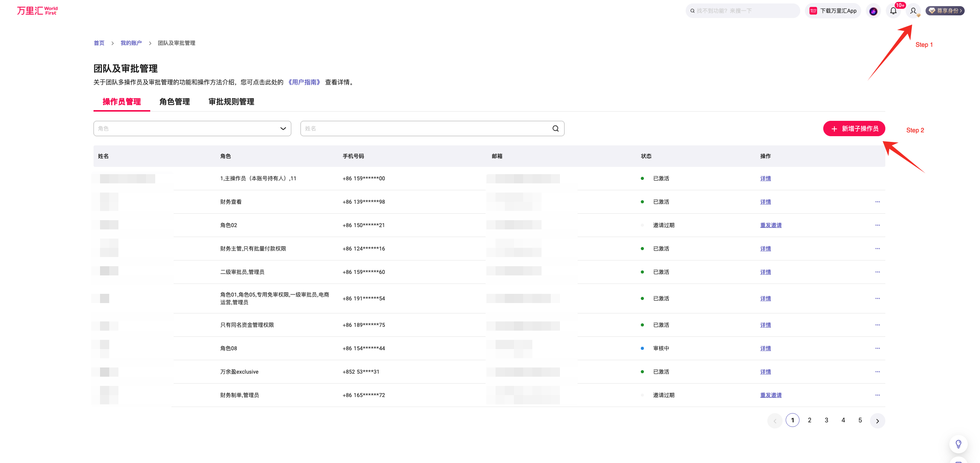Viewport: 980px width, 463px height.
Task: Click the 邮箱 column header
Action: [497, 156]
